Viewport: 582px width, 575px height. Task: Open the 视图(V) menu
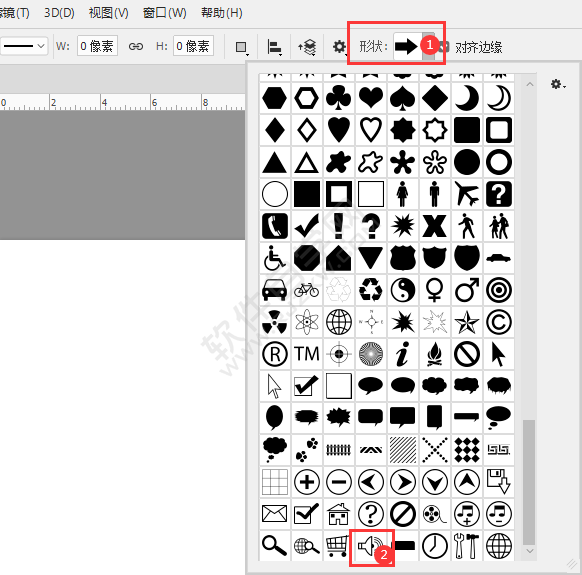point(108,13)
